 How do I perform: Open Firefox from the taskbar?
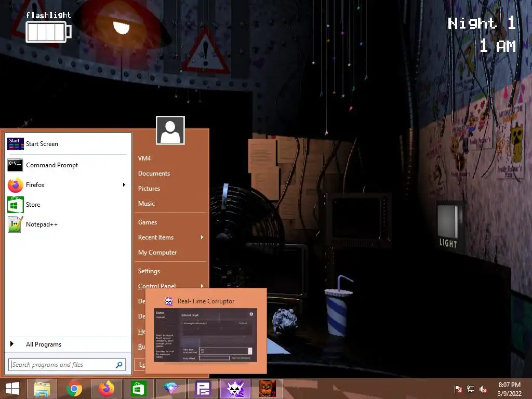tap(106, 389)
